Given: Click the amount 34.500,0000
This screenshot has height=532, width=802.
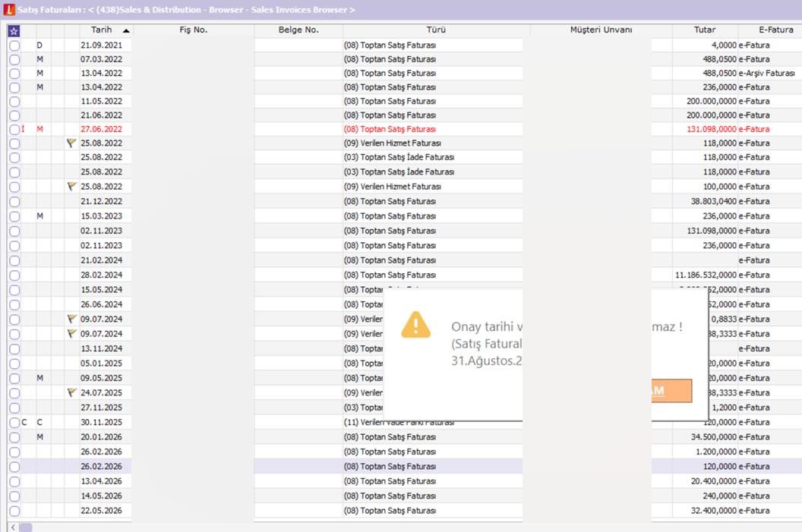Looking at the screenshot, I should point(713,437).
